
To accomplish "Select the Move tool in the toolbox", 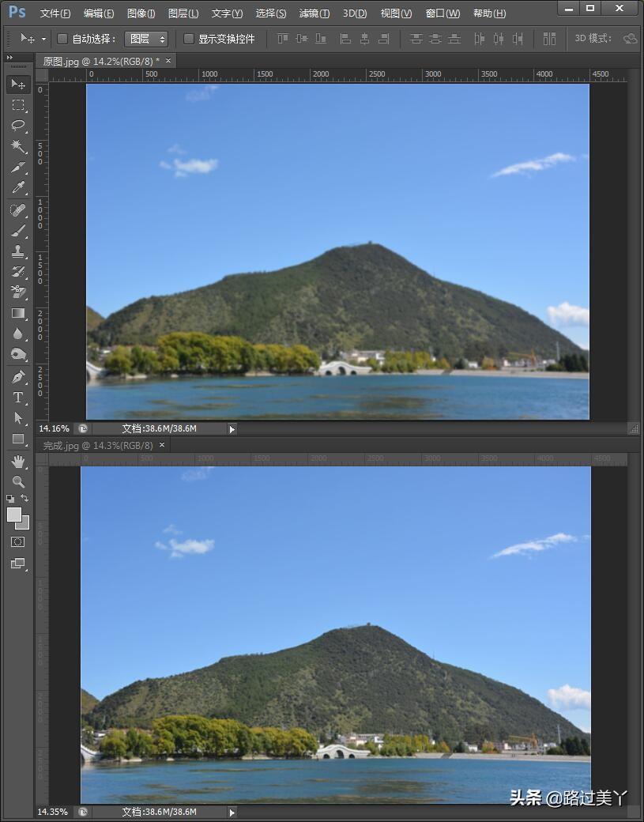I will (x=18, y=85).
